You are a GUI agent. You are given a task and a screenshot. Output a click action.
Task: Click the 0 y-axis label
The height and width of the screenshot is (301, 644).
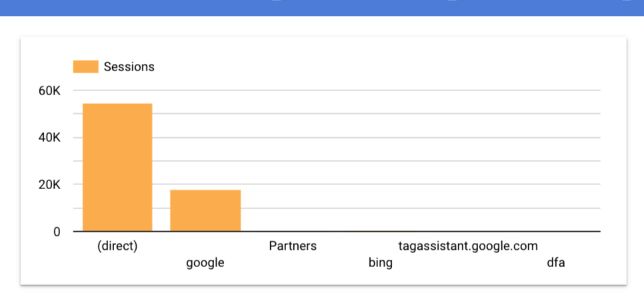tap(57, 232)
